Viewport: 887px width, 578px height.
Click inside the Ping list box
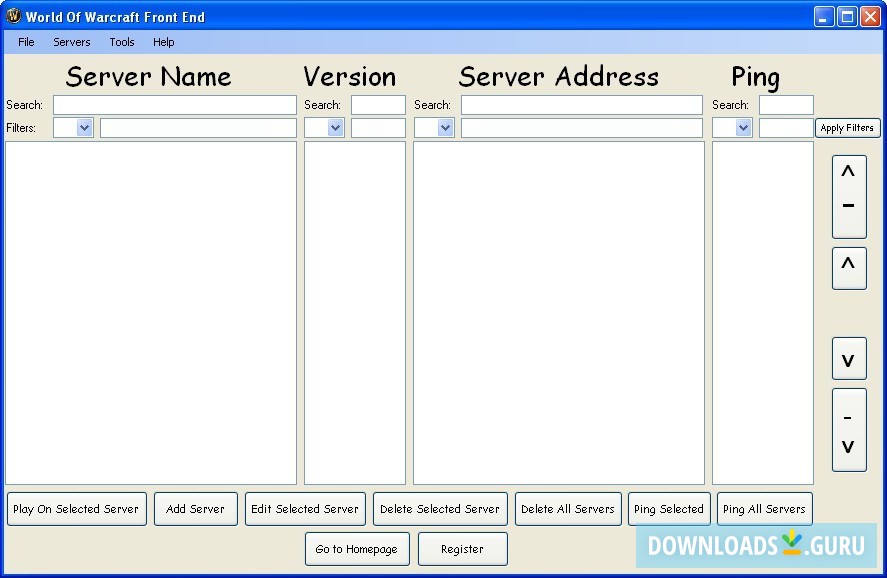point(763,313)
